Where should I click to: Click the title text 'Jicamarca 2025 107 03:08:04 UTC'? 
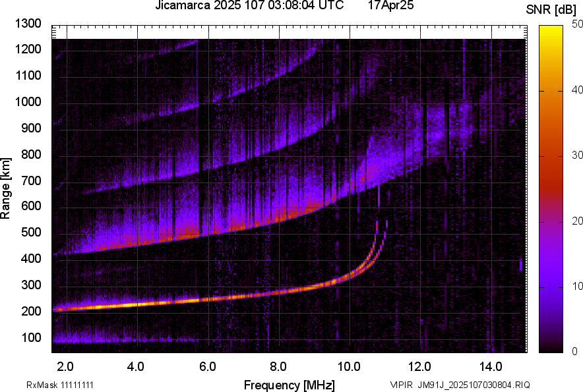(x=249, y=5)
